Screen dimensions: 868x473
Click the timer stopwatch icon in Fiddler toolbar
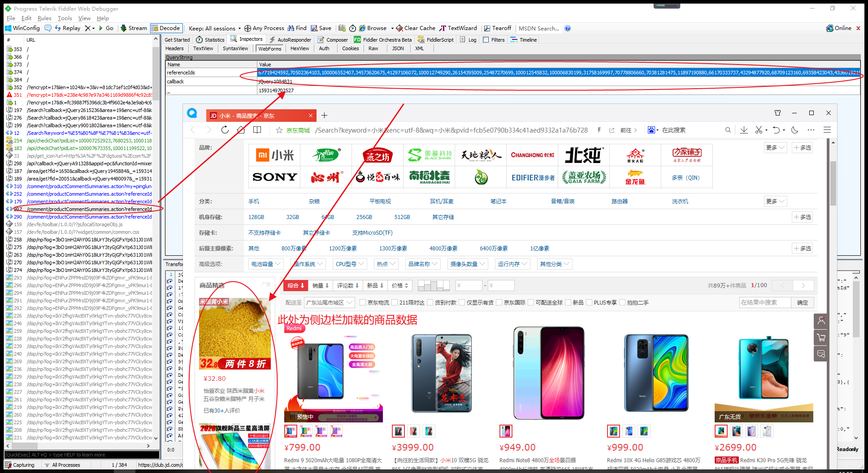click(x=353, y=28)
